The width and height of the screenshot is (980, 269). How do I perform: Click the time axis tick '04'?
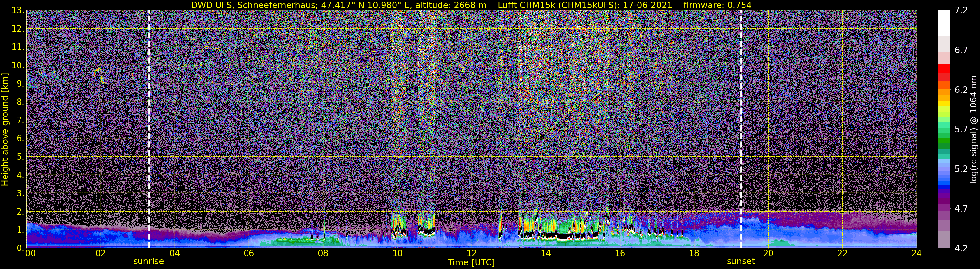[x=174, y=253]
